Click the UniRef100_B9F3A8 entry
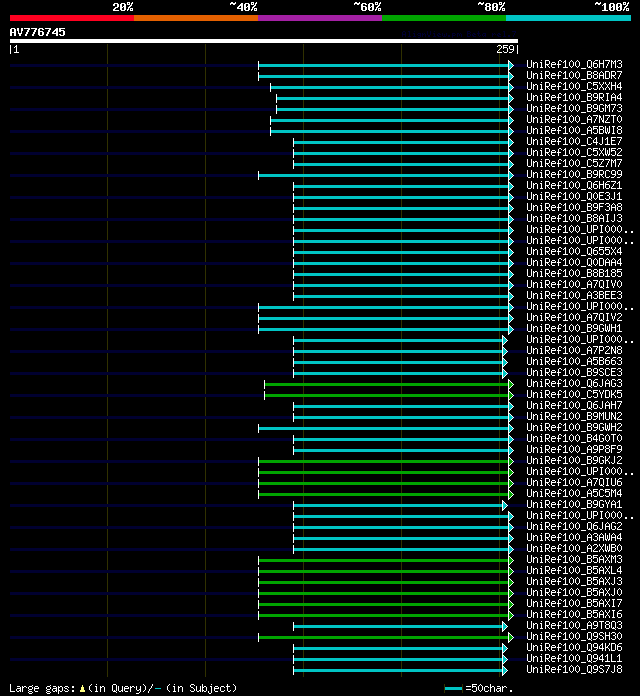 (574, 207)
